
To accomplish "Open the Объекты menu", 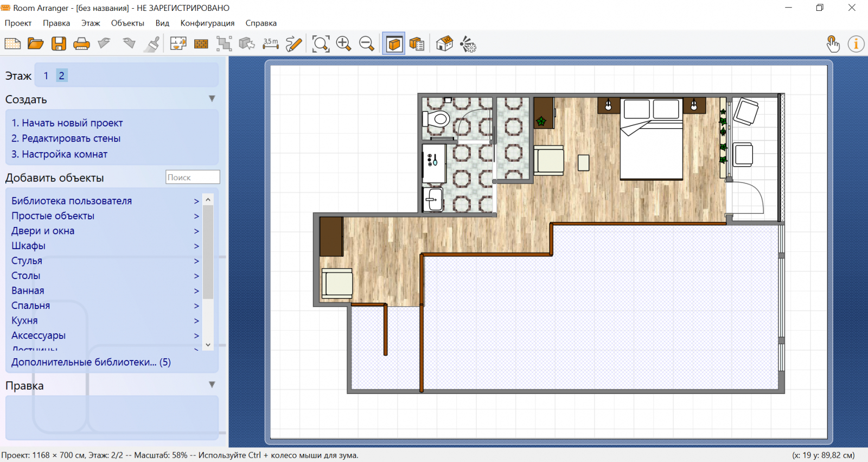I will 127,23.
